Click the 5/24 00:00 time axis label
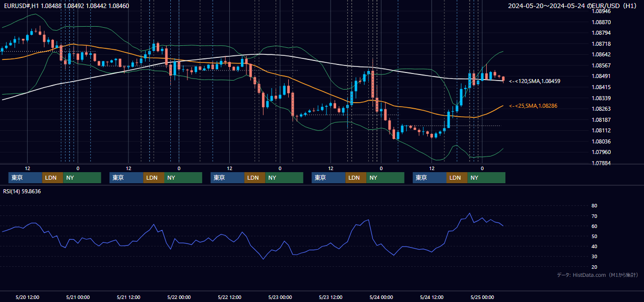Image resolution: width=644 pixels, height=302 pixels. (381, 297)
